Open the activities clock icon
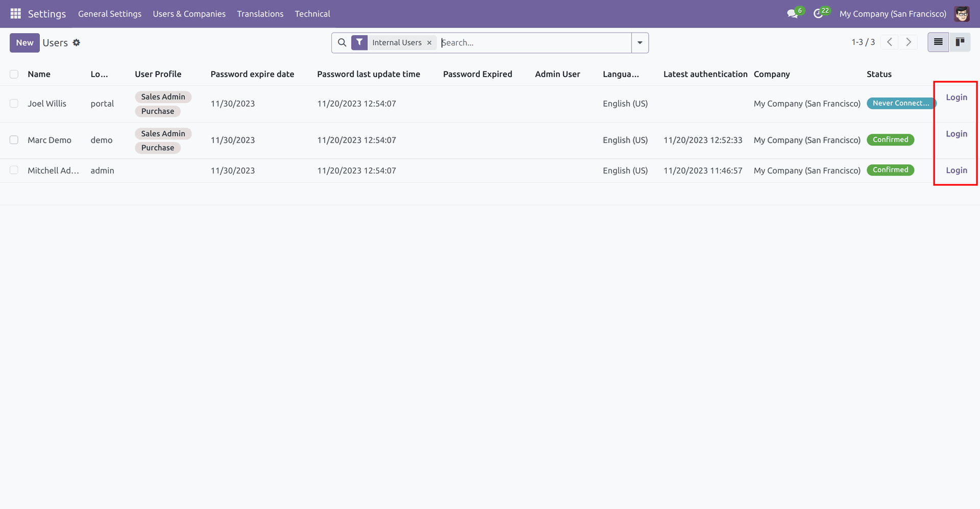Screen dimensions: 980x509 (818, 14)
